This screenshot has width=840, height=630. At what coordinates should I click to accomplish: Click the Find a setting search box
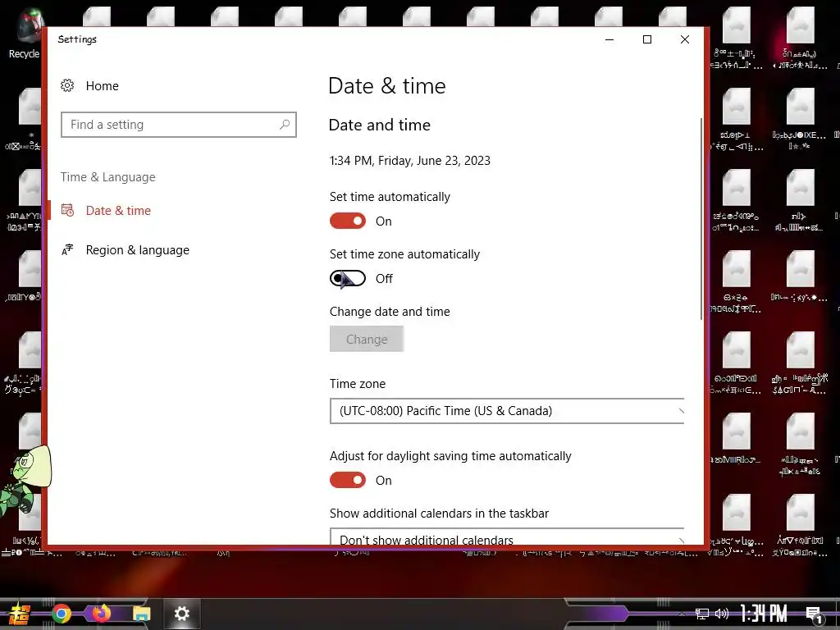(178, 125)
